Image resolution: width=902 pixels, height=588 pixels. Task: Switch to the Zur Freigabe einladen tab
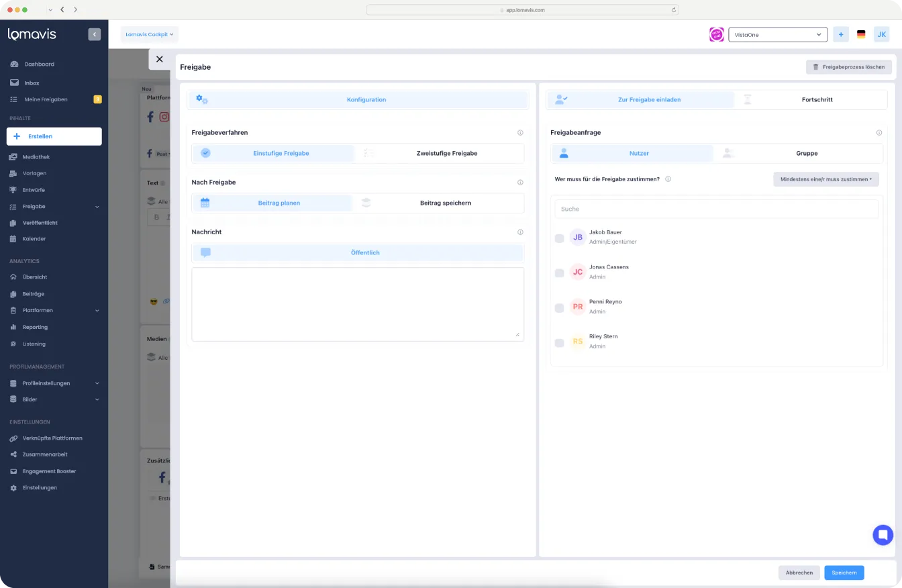[641, 100]
